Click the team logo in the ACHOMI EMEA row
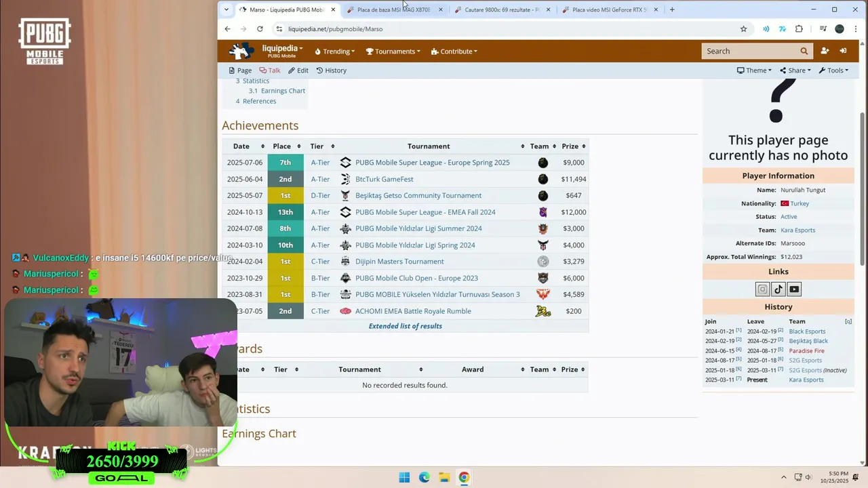 [542, 311]
